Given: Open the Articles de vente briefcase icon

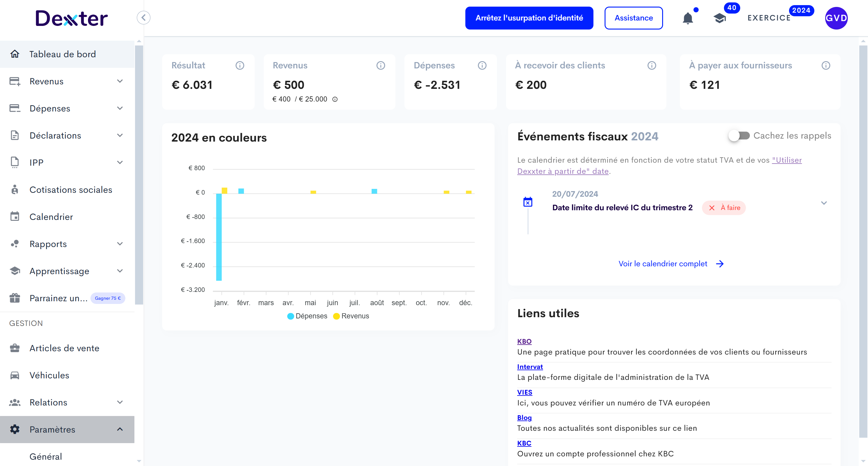Looking at the screenshot, I should coord(15,348).
